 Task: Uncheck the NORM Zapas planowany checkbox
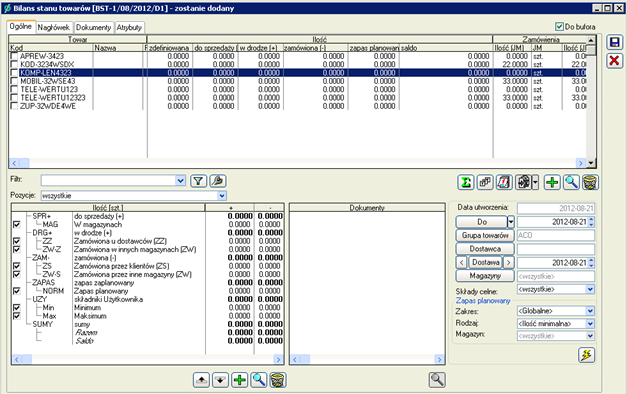click(16, 291)
